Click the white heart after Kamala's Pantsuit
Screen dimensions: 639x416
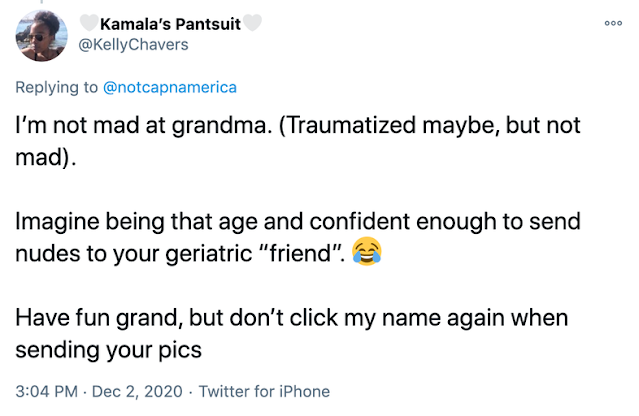252,23
